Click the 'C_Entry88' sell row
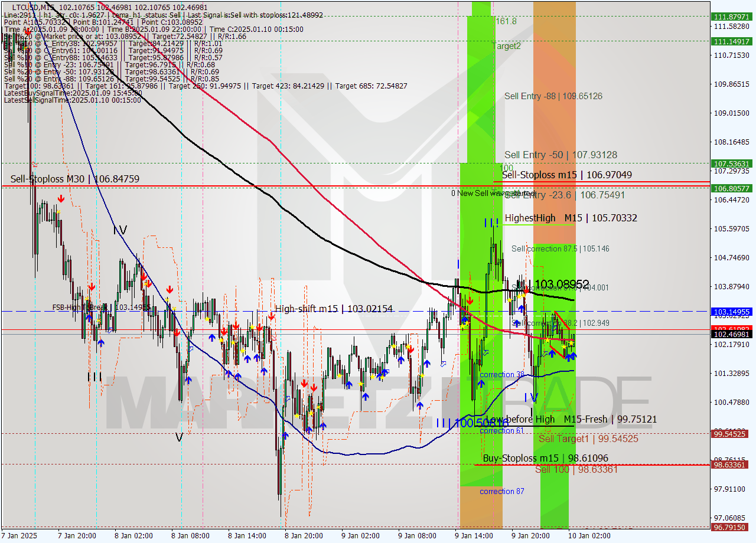The width and height of the screenshot is (756, 543). click(113, 57)
